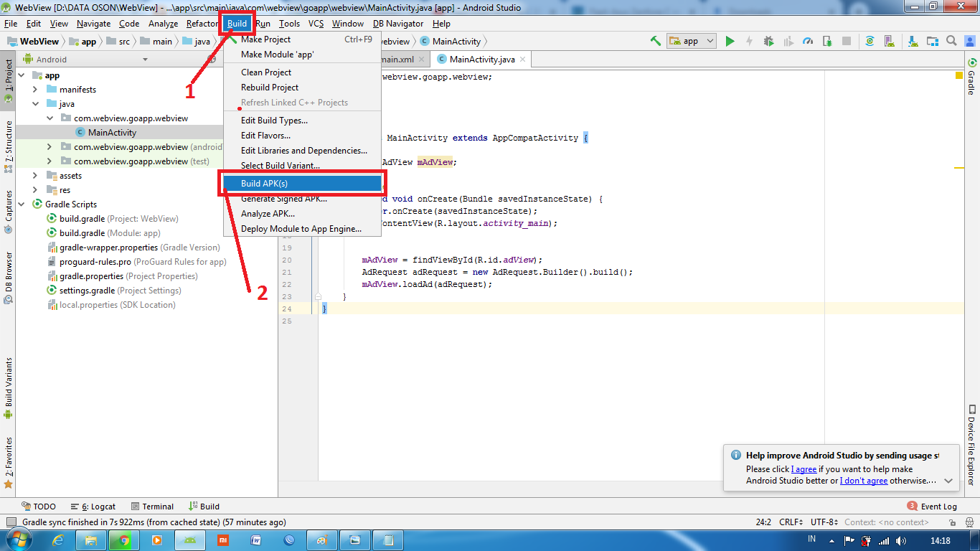Click the Sync Project with Gradle icon
The image size is (980, 551).
(870, 41)
